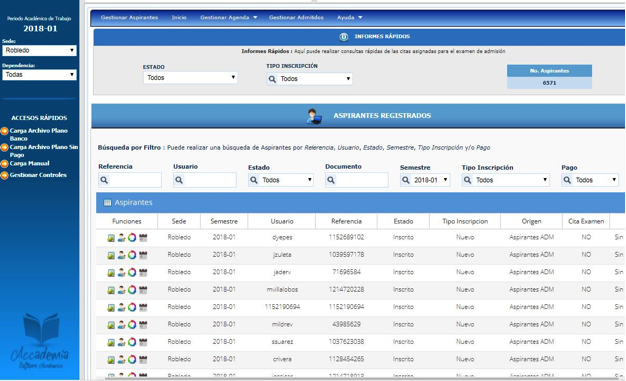Click picture icon in mildrev row
Screen dimensions: 626x381
coord(111,325)
